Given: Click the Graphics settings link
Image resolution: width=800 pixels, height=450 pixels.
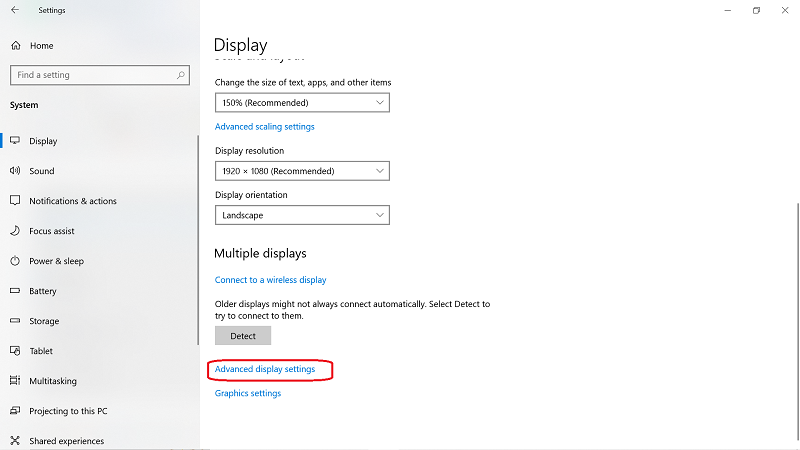Looking at the screenshot, I should (x=248, y=393).
